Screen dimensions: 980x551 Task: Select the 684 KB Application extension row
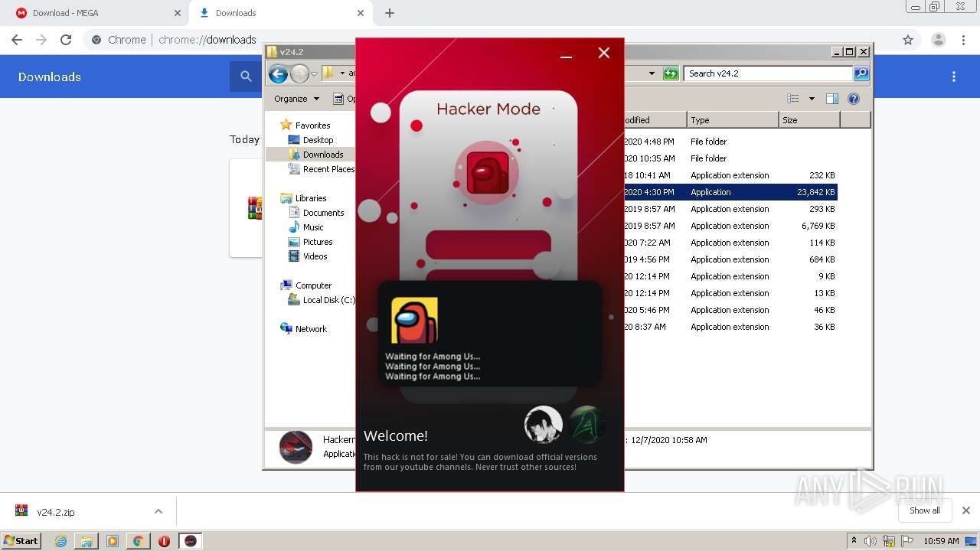(730, 259)
